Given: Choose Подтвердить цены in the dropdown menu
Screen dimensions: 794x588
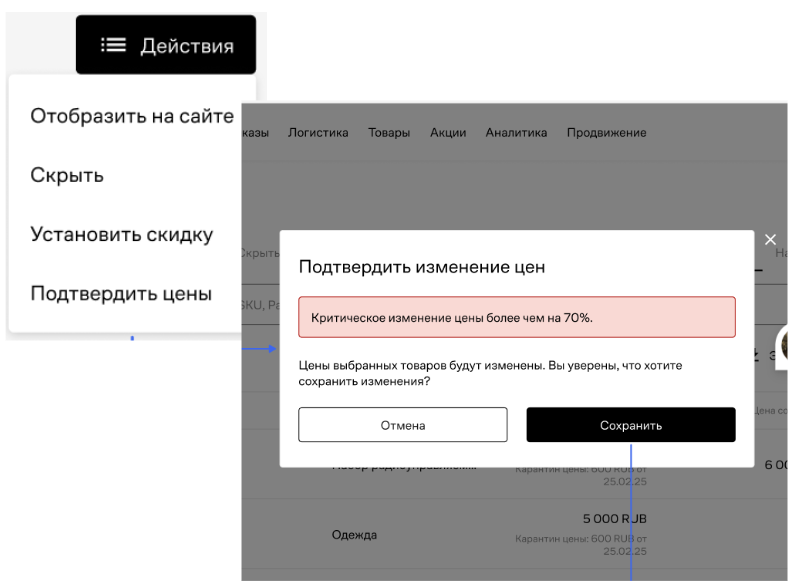Looking at the screenshot, I should pos(121,294).
